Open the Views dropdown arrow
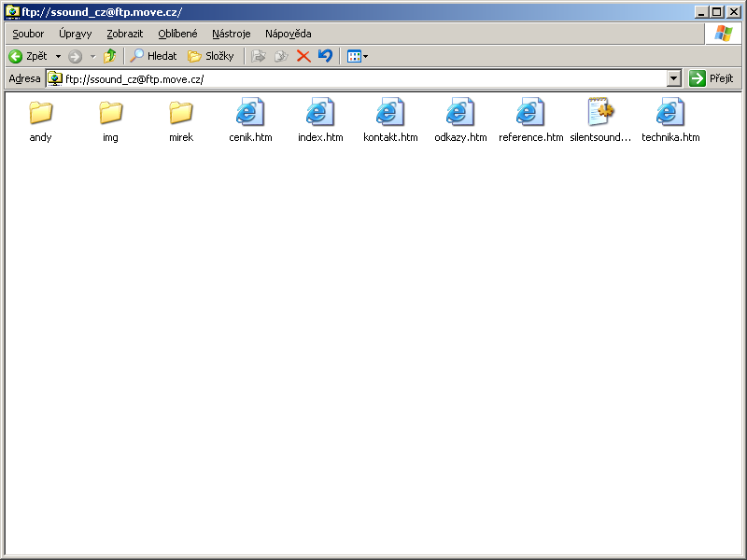Viewport: 747px width, 560px height. (x=365, y=56)
